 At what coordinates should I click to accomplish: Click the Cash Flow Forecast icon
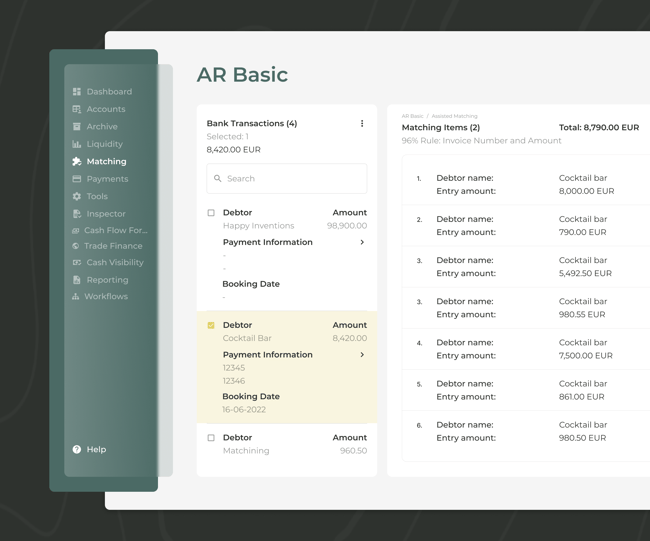tap(75, 230)
